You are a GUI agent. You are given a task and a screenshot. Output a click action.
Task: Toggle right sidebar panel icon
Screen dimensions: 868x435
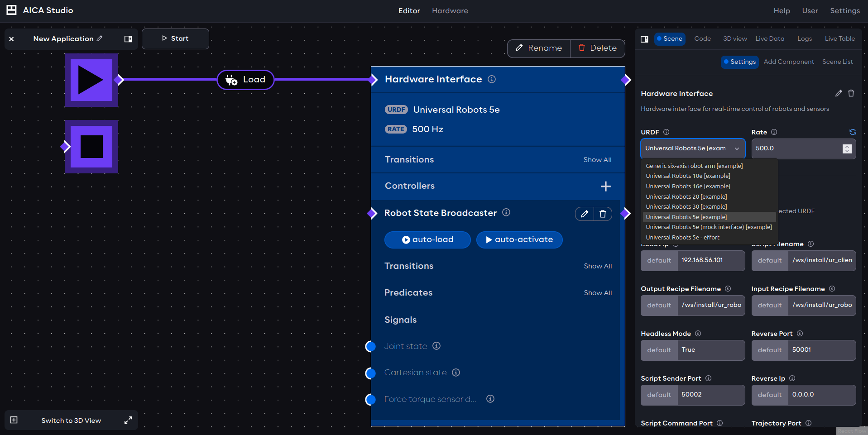coord(644,39)
